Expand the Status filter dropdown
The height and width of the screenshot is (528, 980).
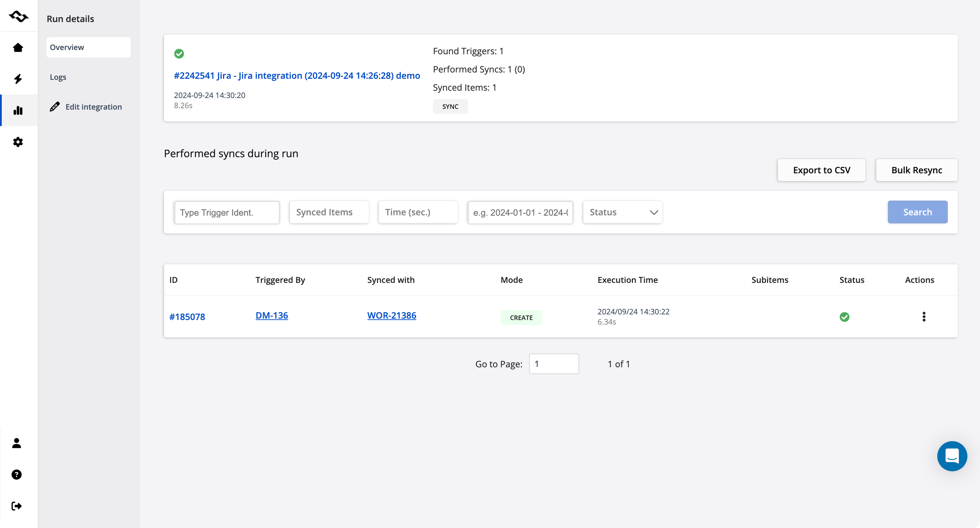point(622,212)
